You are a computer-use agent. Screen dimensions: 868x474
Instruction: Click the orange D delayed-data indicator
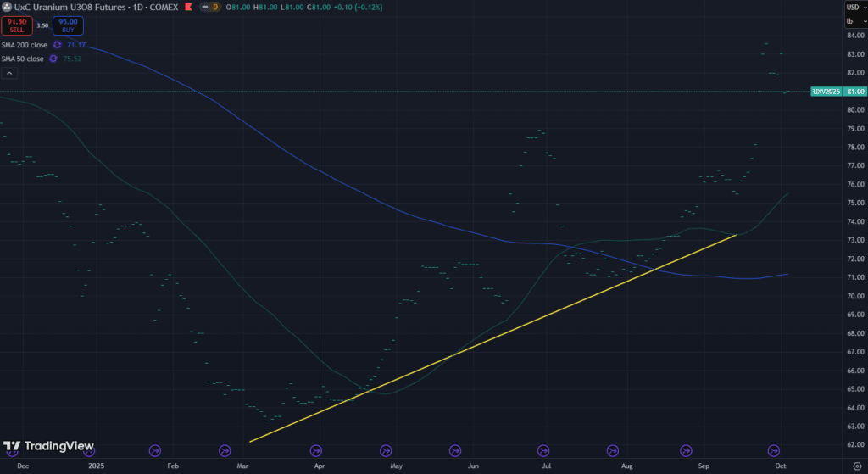coord(215,7)
